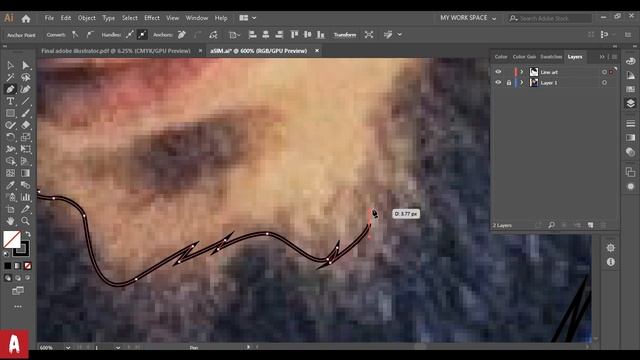The image size is (640, 360).
Task: Choose the Lasso tool
Action: (25, 77)
